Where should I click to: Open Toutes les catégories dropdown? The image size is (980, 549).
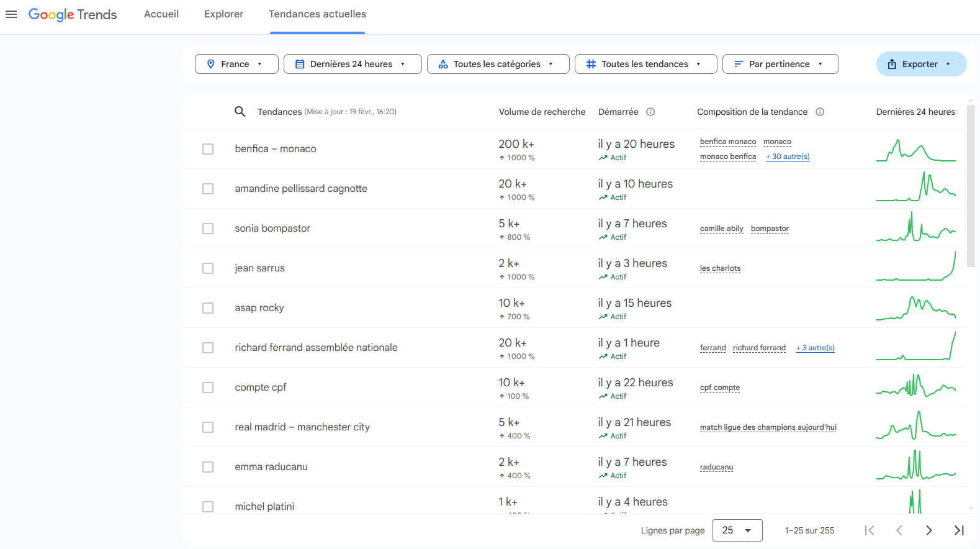coord(498,64)
